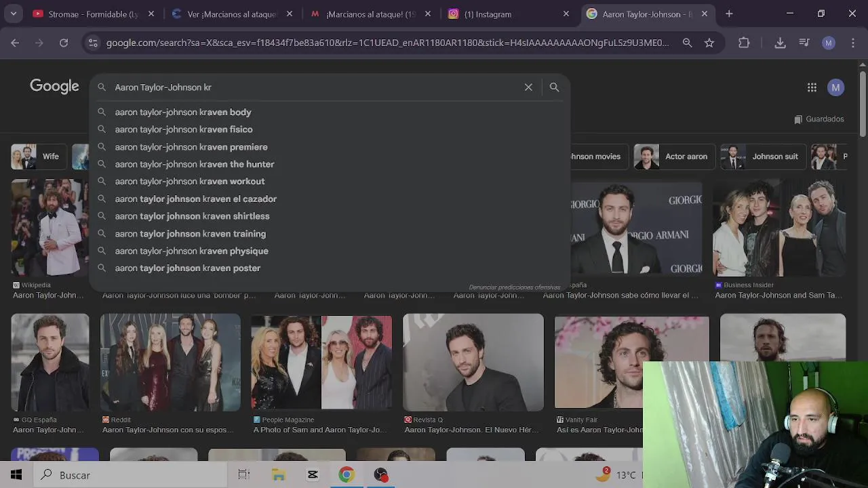Close the Stromae - Formidable tab
868x488 pixels.
(x=151, y=14)
